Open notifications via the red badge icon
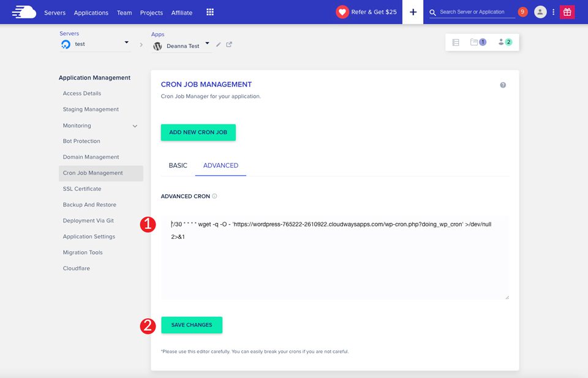Image resolution: width=588 pixels, height=378 pixels. pyautogui.click(x=521, y=11)
